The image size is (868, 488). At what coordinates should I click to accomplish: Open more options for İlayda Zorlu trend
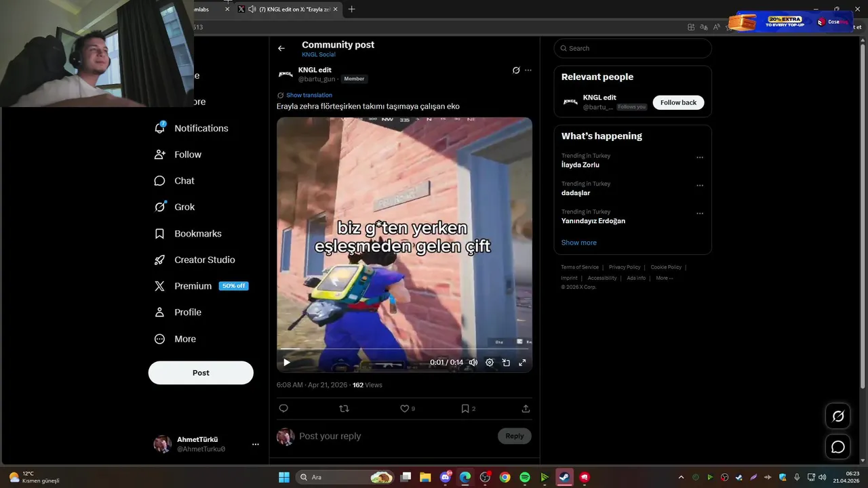tap(700, 158)
